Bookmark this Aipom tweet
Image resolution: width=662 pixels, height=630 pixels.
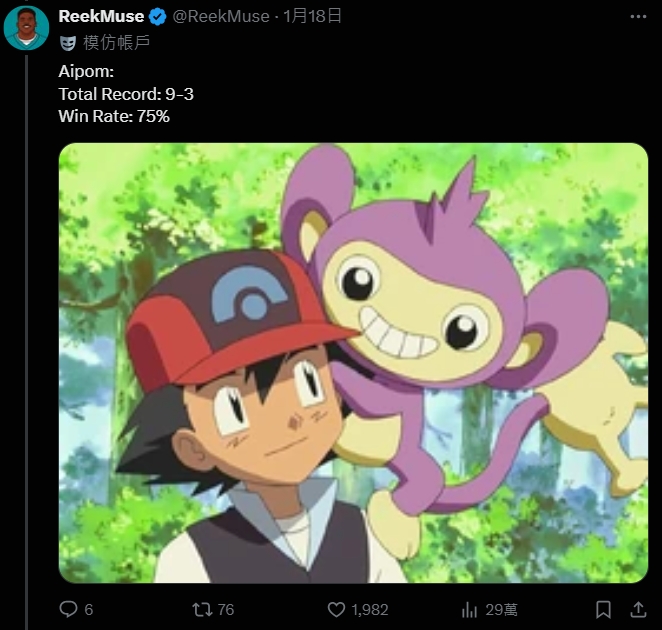point(603,609)
